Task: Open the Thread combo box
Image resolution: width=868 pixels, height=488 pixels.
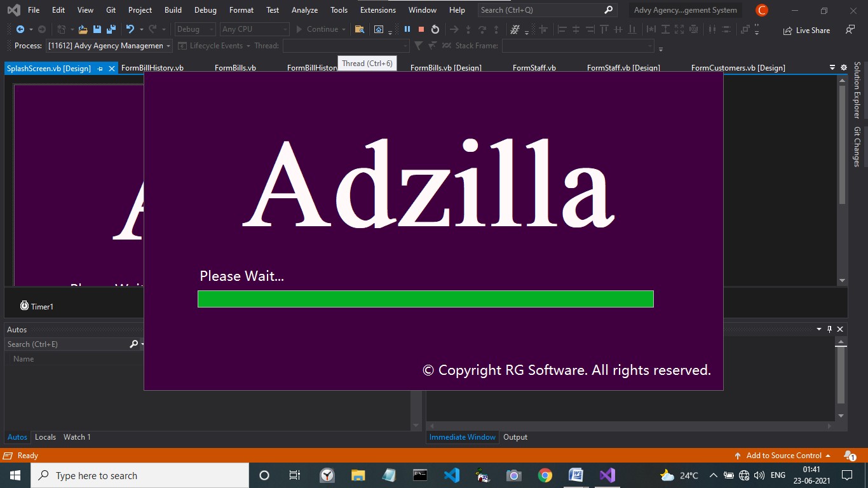Action: click(346, 46)
